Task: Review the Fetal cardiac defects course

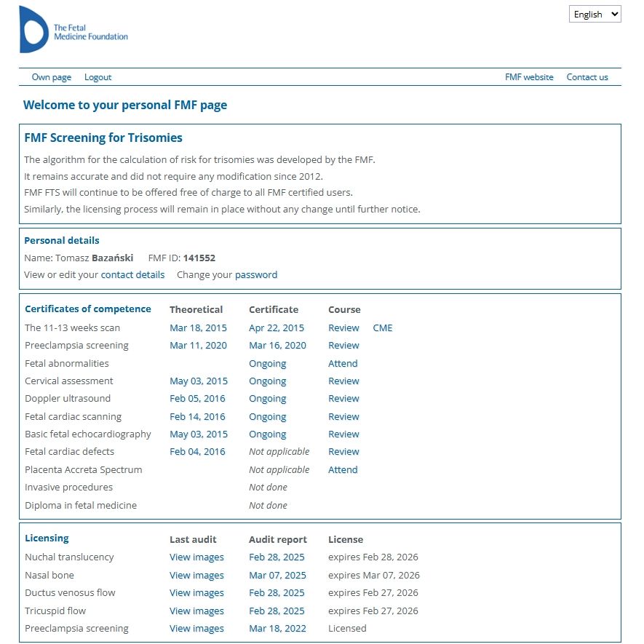Action: click(x=343, y=452)
